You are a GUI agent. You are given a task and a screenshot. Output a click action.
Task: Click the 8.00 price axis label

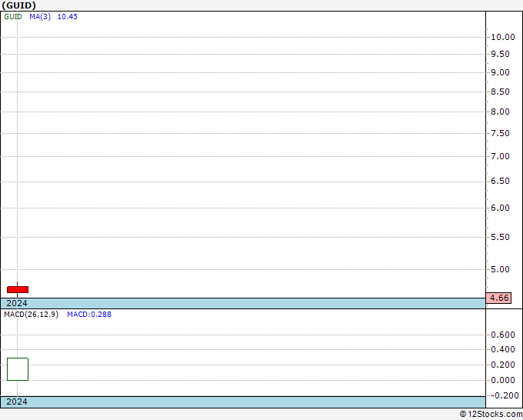pos(500,112)
